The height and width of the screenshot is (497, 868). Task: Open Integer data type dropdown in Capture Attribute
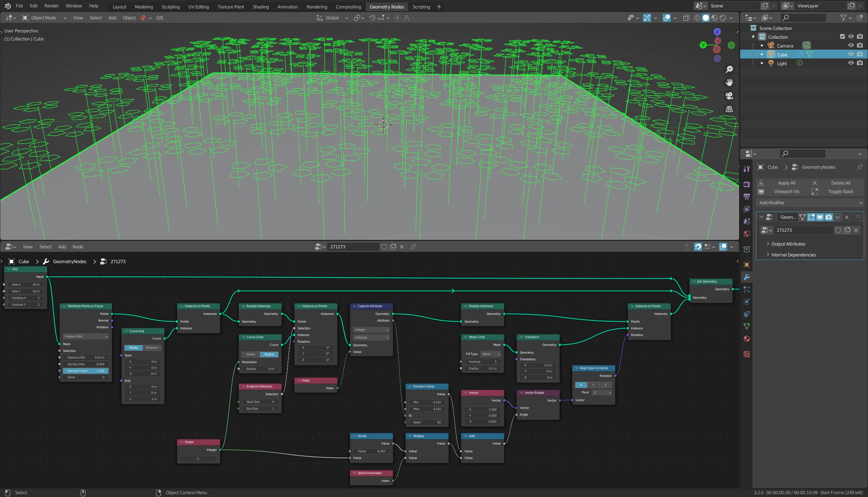pyautogui.click(x=371, y=330)
